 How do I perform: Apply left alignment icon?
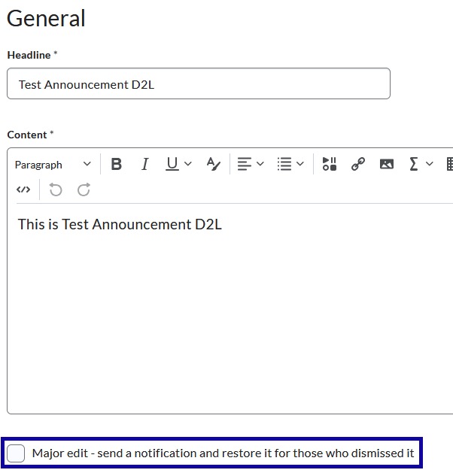point(245,164)
